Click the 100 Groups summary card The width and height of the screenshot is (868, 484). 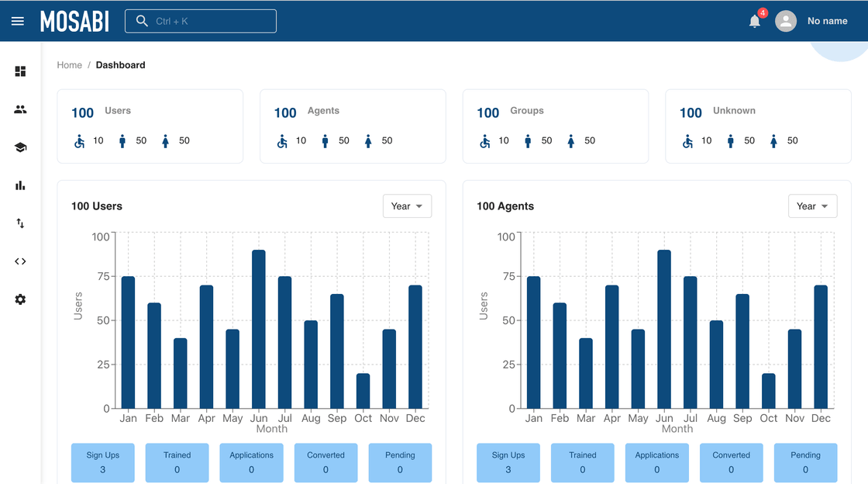coord(555,126)
